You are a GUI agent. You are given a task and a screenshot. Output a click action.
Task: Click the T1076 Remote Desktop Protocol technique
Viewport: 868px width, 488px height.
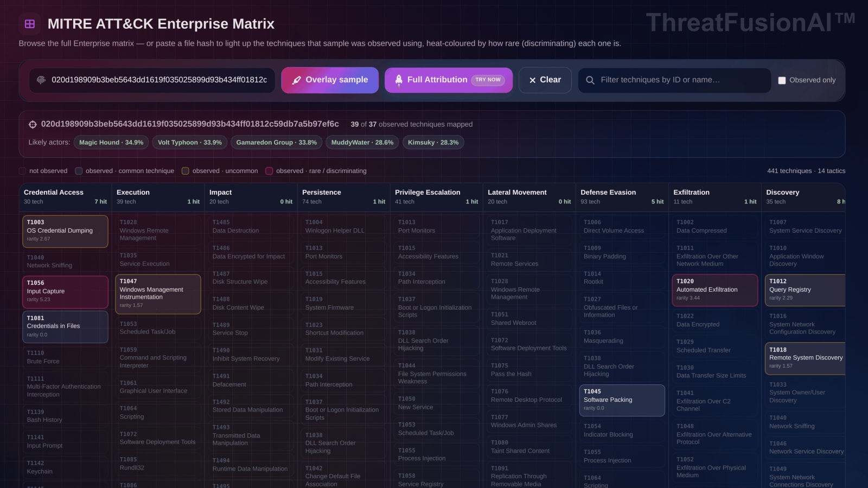point(529,396)
